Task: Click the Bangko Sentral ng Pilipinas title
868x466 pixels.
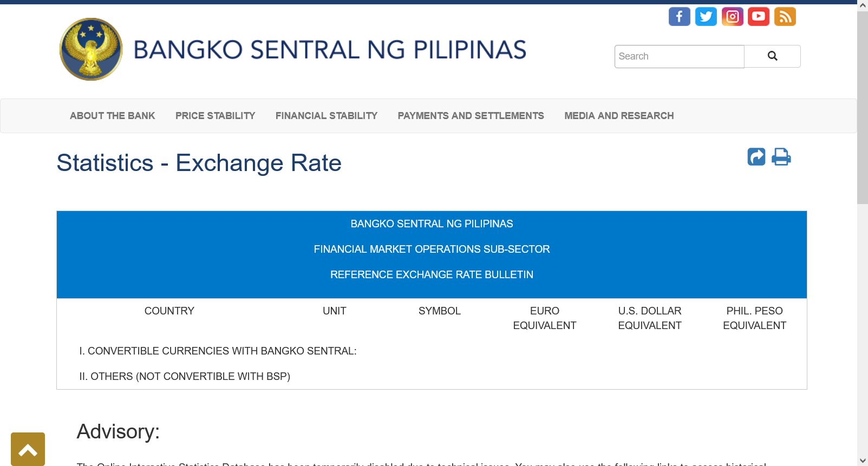Action: 329,50
